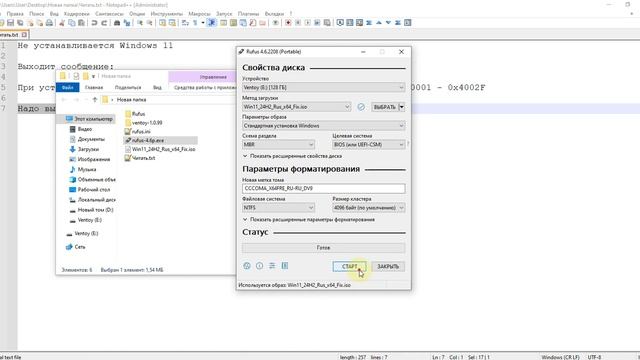Click the ВЫБРАТЬ button in Rufus
Screen dimensions: 640x360
(x=384, y=107)
